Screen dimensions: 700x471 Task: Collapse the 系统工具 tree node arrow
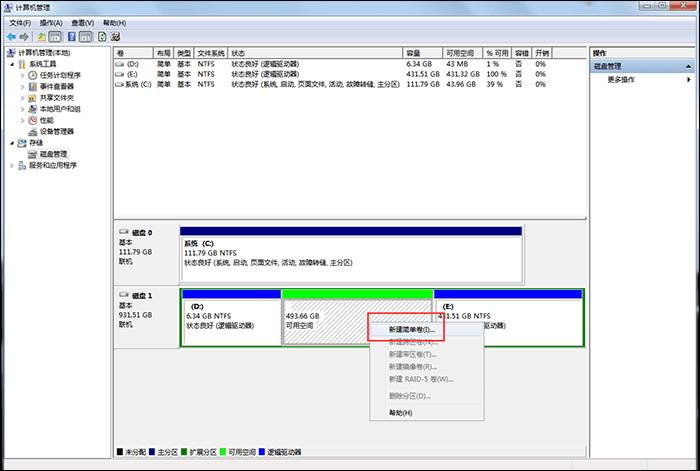pos(12,64)
